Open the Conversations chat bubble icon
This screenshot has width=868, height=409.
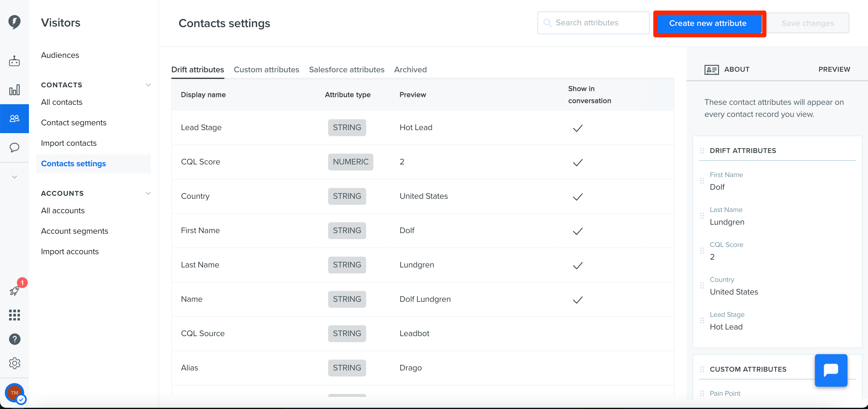(14, 148)
